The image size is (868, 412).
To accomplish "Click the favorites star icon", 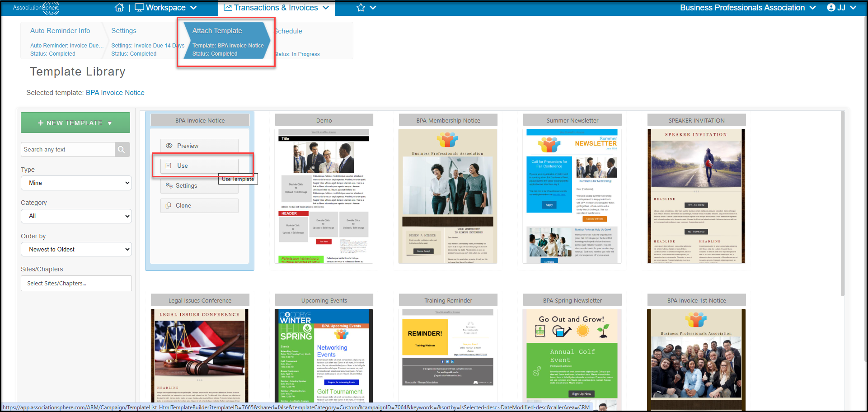I will (361, 8).
